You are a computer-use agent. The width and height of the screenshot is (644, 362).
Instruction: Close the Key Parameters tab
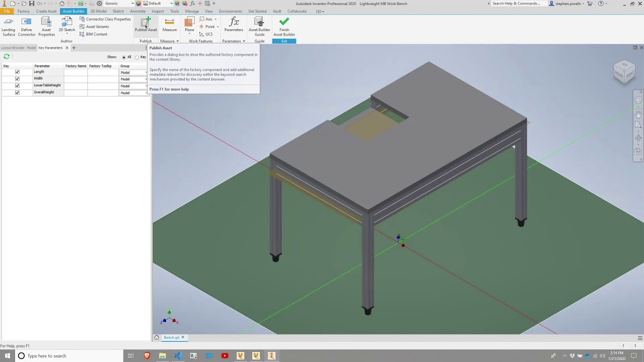tap(66, 48)
